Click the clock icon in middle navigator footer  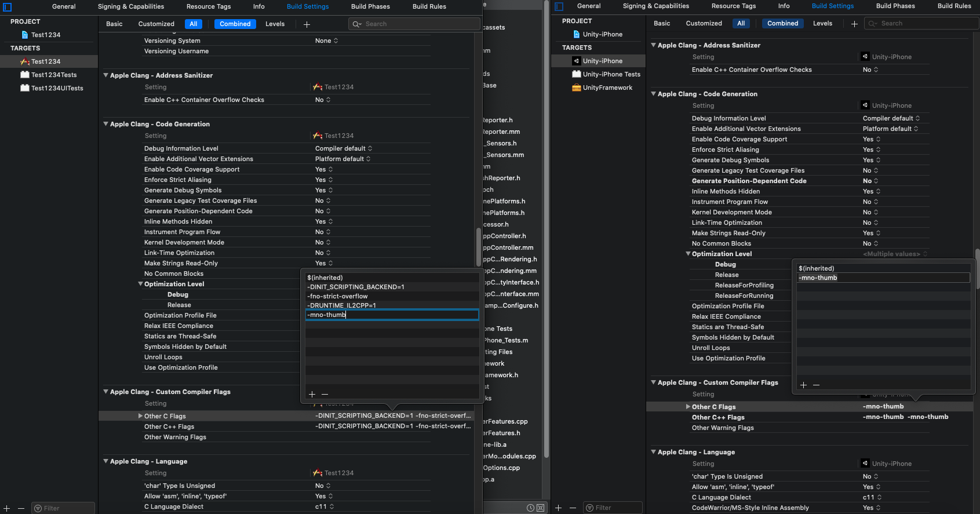coord(530,508)
